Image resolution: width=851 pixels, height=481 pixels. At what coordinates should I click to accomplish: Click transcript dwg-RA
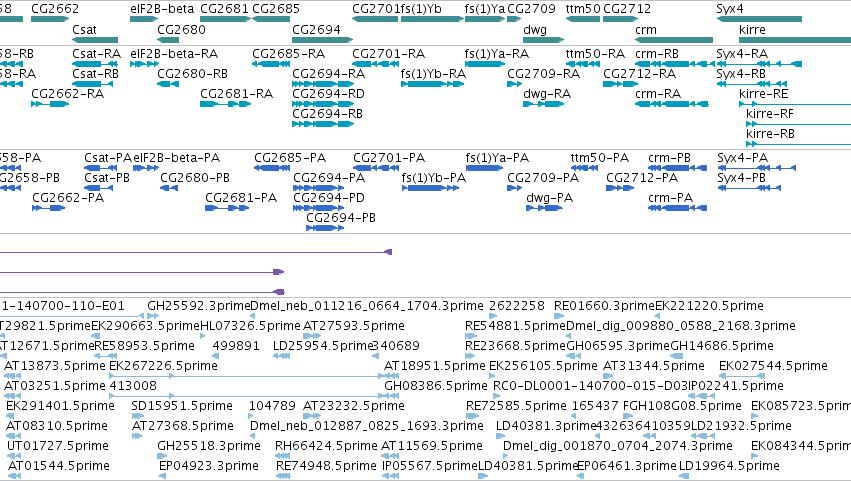click(543, 104)
